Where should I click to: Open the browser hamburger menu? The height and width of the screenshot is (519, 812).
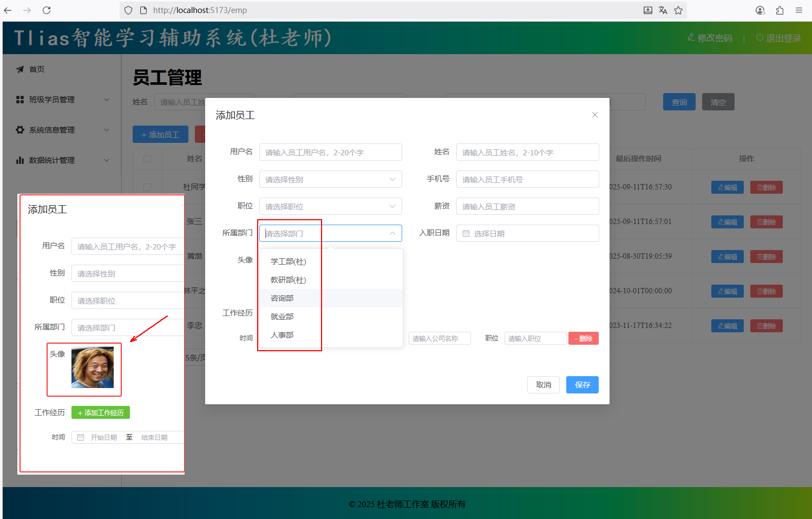(798, 10)
